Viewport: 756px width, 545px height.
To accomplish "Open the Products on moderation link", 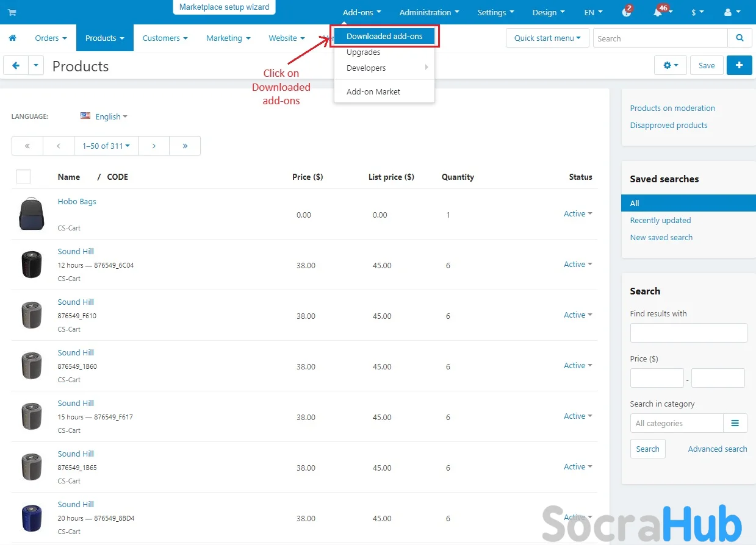I will 672,108.
